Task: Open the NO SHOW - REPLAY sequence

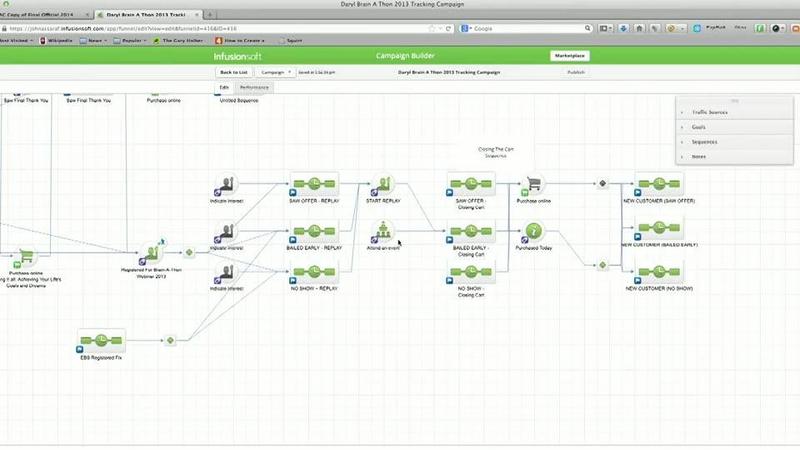Action: [x=314, y=271]
